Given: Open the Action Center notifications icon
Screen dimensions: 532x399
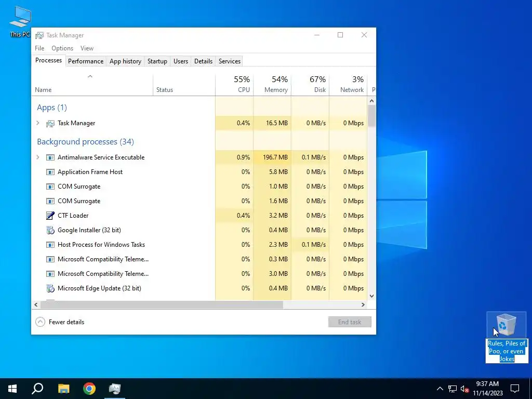Looking at the screenshot, I should coord(515,389).
